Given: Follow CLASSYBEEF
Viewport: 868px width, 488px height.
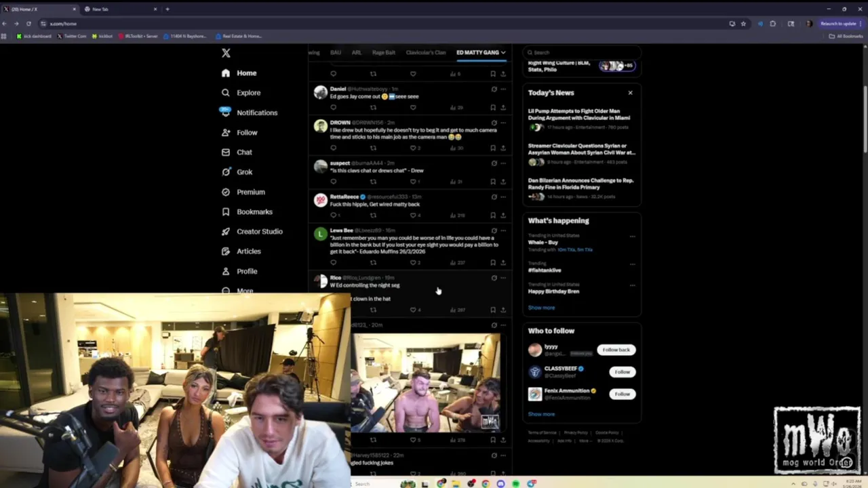Looking at the screenshot, I should coord(622,372).
